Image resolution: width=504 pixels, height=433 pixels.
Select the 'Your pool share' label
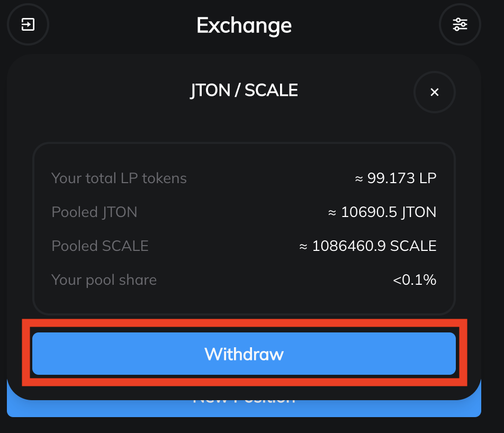coord(104,279)
